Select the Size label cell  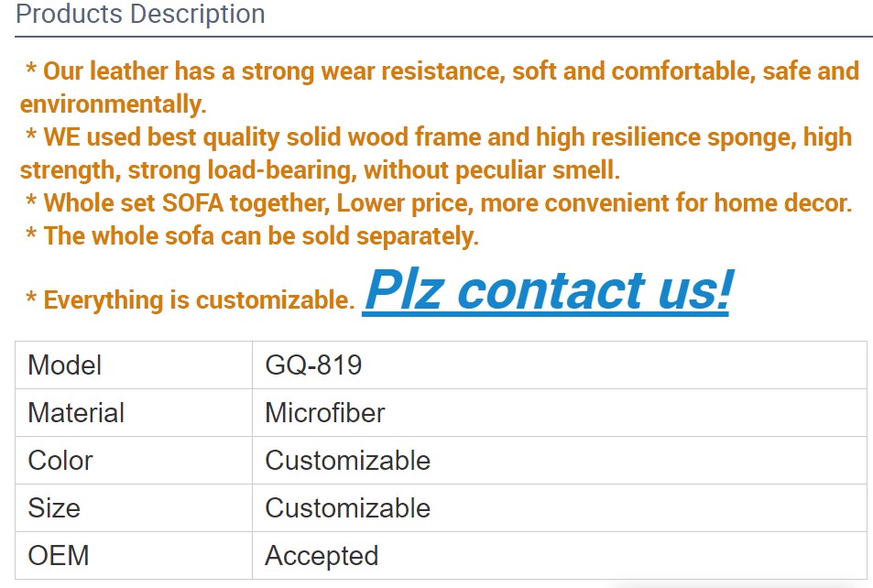(x=134, y=507)
